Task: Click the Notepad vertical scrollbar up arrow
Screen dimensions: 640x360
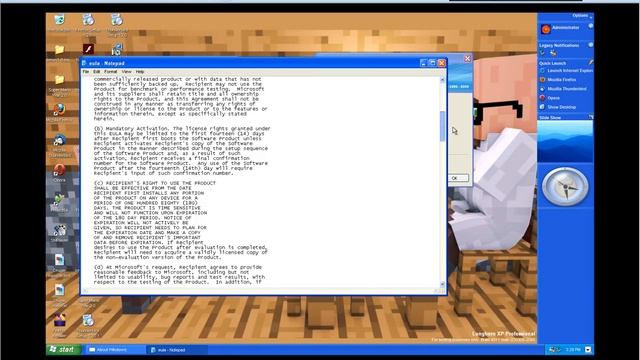Action: [x=442, y=80]
